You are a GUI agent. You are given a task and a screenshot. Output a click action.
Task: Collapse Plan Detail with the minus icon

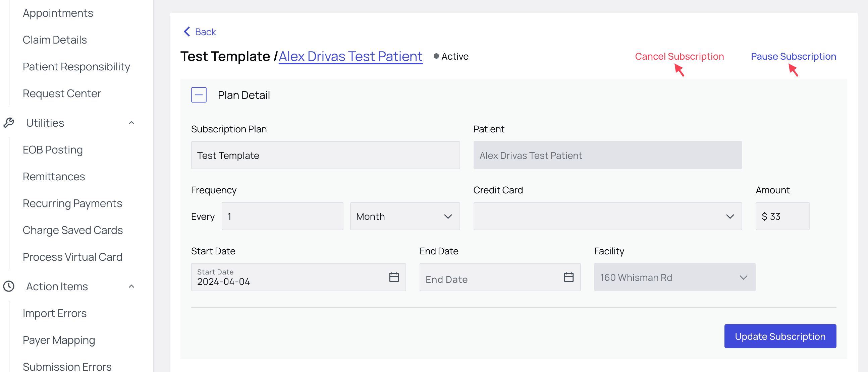[x=199, y=95]
